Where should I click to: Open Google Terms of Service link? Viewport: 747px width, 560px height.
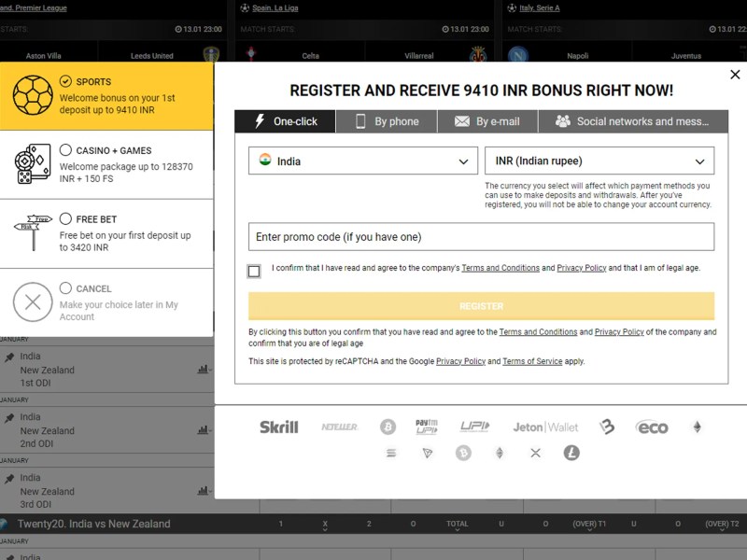coord(532,361)
